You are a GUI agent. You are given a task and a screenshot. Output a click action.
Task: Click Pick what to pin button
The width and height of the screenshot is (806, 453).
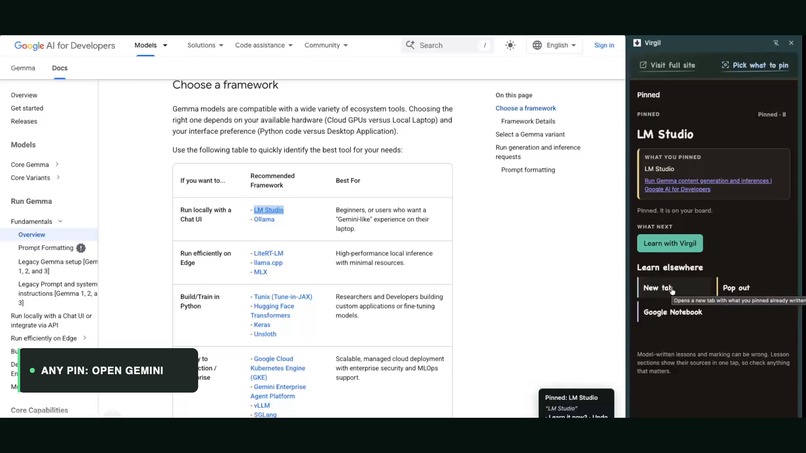click(755, 65)
